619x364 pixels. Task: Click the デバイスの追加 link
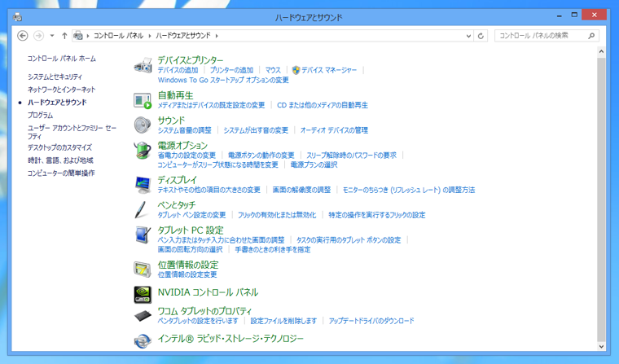[x=178, y=70]
